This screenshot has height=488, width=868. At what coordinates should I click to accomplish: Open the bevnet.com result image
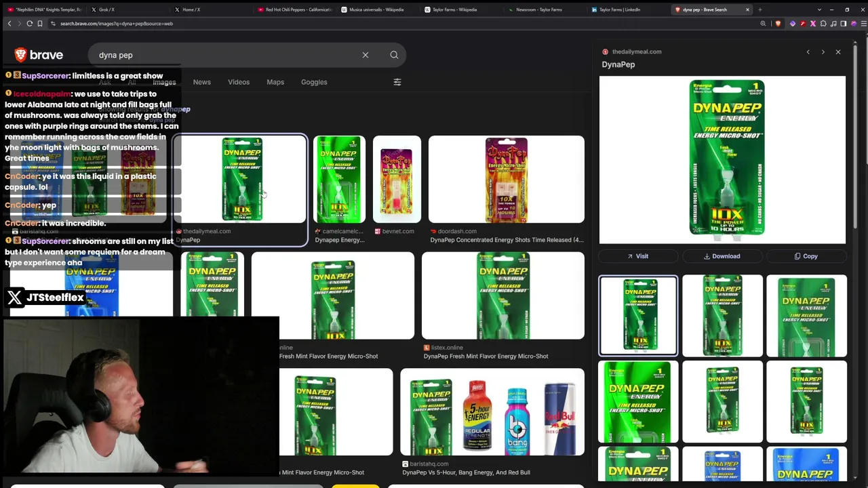point(397,180)
